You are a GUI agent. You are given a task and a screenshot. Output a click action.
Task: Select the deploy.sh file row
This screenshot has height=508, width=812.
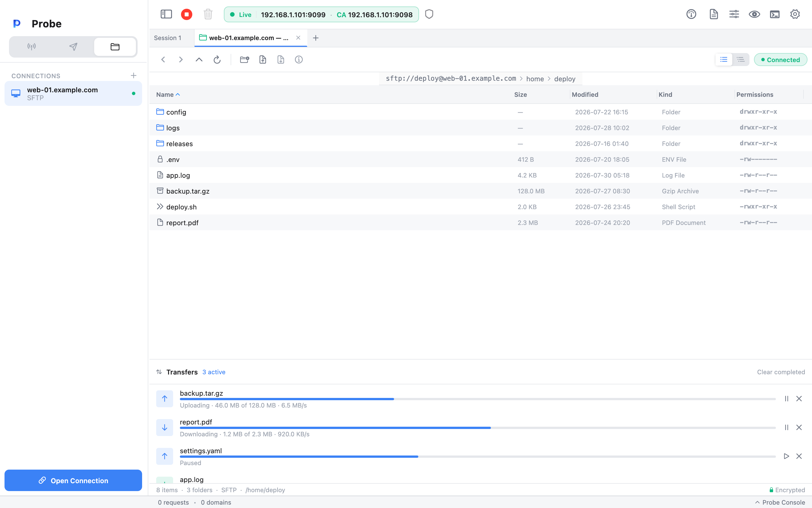click(480, 207)
